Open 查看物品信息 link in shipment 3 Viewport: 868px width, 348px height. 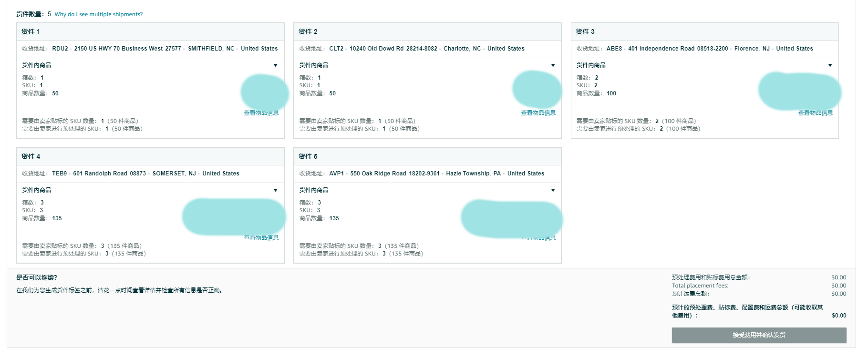pos(816,113)
